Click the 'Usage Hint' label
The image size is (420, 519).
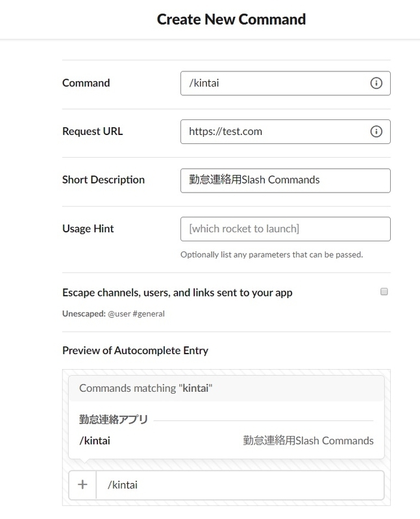tap(88, 228)
